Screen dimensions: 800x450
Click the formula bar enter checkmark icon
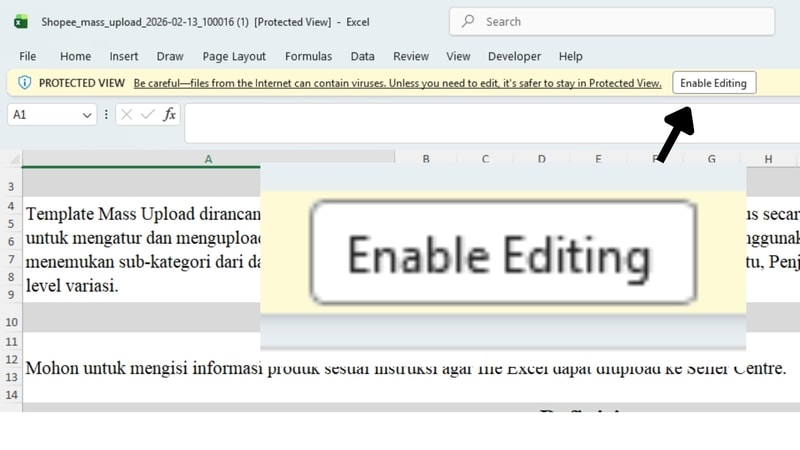pyautogui.click(x=148, y=115)
